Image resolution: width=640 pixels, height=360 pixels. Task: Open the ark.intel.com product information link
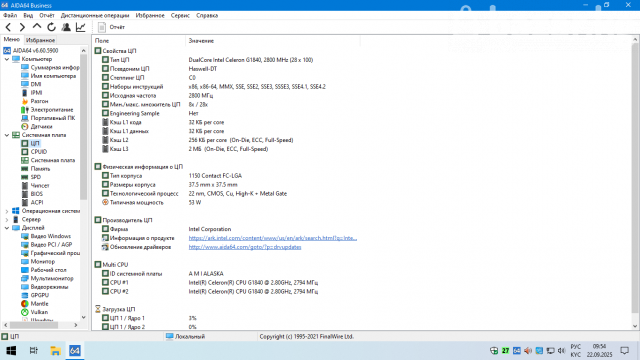pyautogui.click(x=273, y=238)
